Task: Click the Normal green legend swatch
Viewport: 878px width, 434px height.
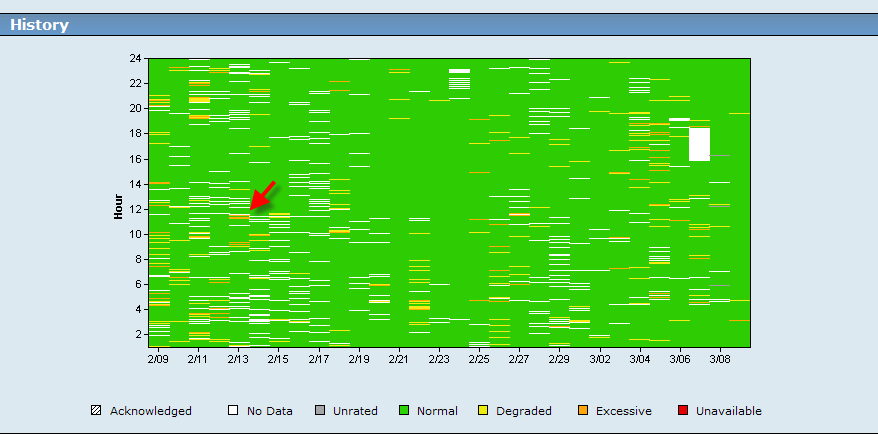Action: pyautogui.click(x=403, y=410)
